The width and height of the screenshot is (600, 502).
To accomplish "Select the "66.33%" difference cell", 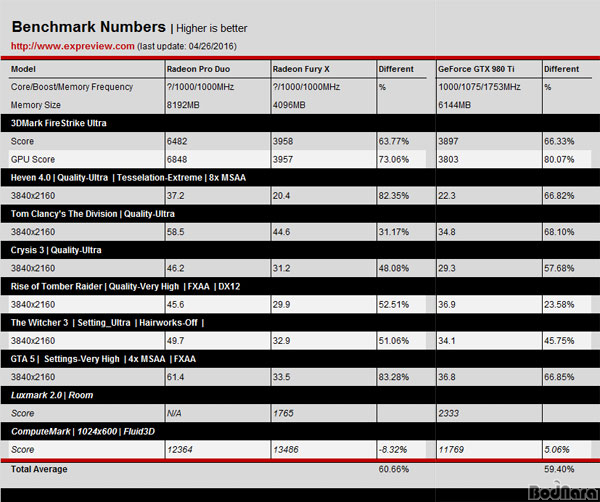I will 559,141.
